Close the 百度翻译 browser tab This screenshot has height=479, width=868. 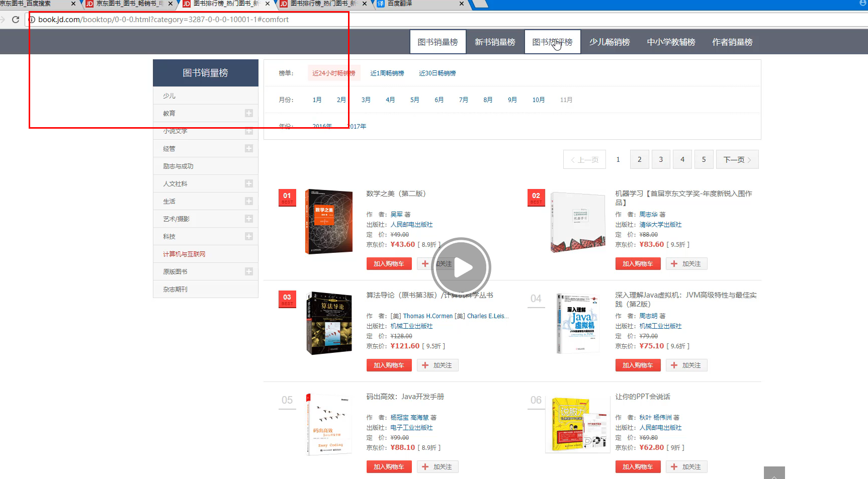[x=462, y=4]
